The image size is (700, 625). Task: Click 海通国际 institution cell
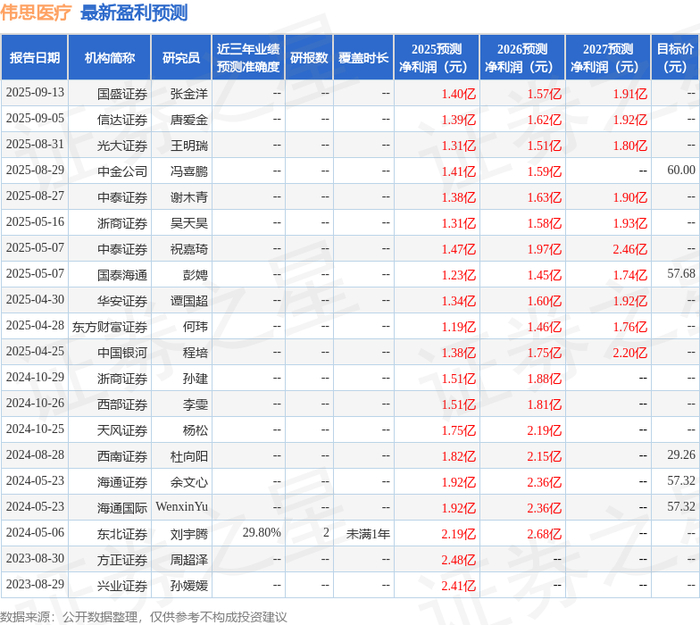pos(122,508)
